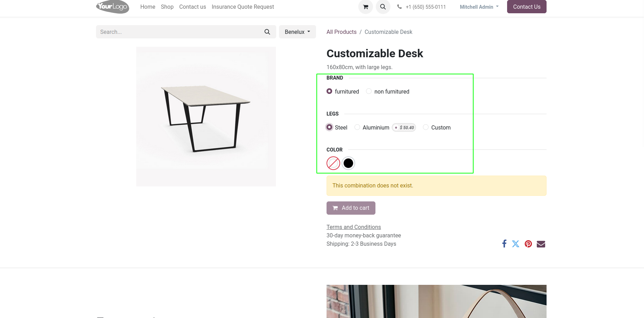Share product on Facebook
This screenshot has height=318, width=644.
tap(504, 244)
